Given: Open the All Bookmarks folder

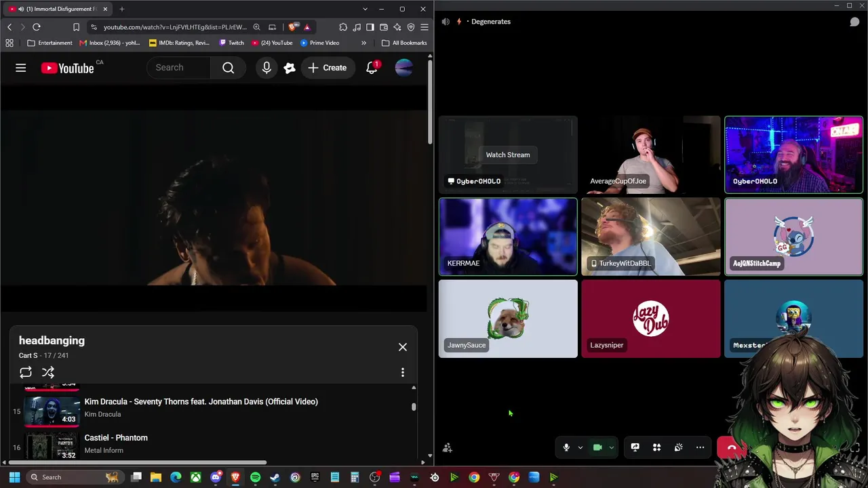Looking at the screenshot, I should 404,43.
